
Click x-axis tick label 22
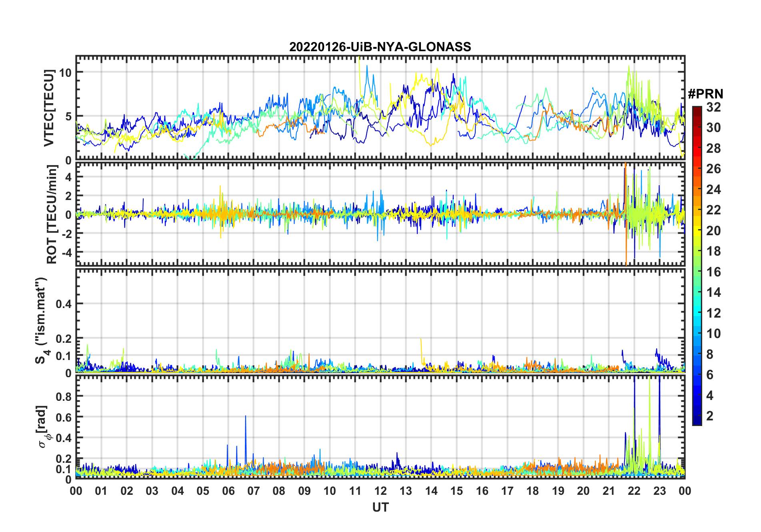pos(634,491)
